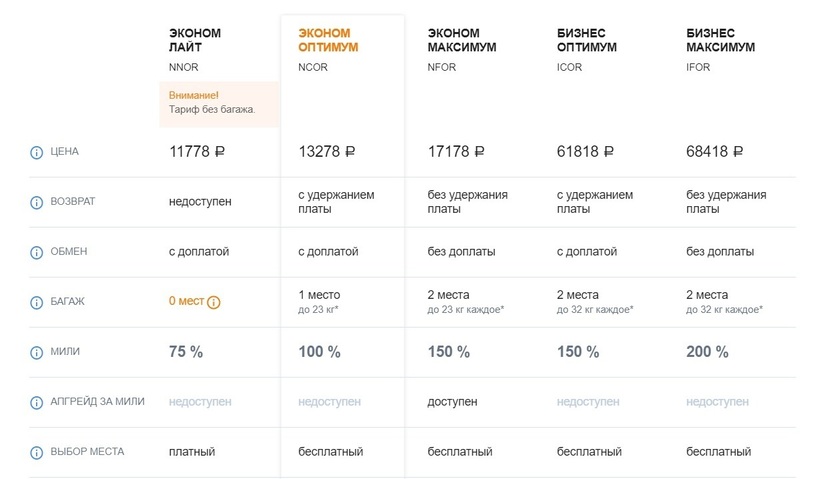This screenshot has height=479, width=820.
Task: Click the 13278 ₽ price
Action: (326, 152)
